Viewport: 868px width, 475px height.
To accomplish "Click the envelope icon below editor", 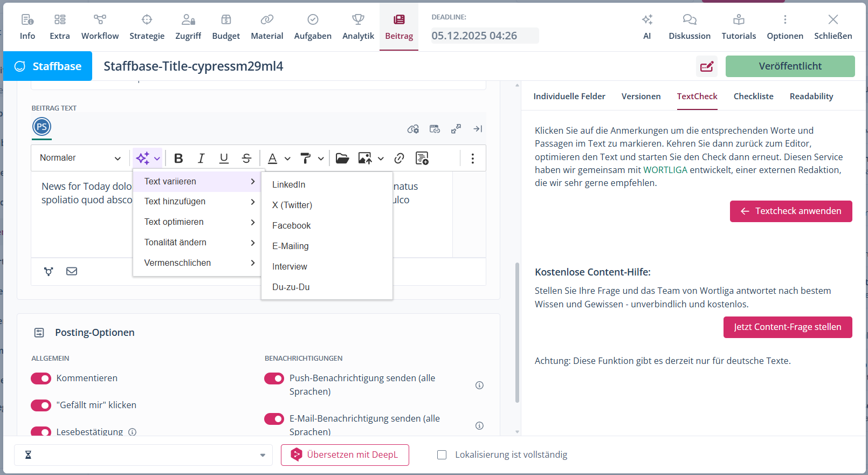I will [x=72, y=271].
